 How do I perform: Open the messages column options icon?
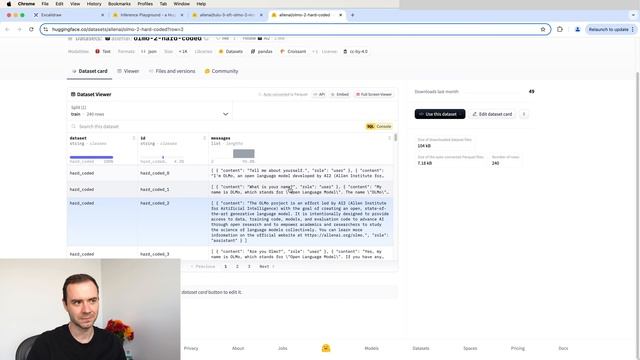tap(389, 138)
